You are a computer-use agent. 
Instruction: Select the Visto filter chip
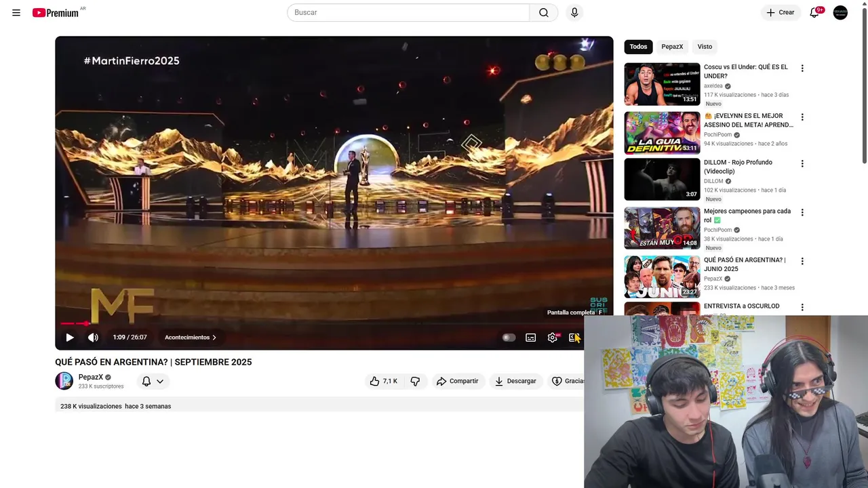705,47
